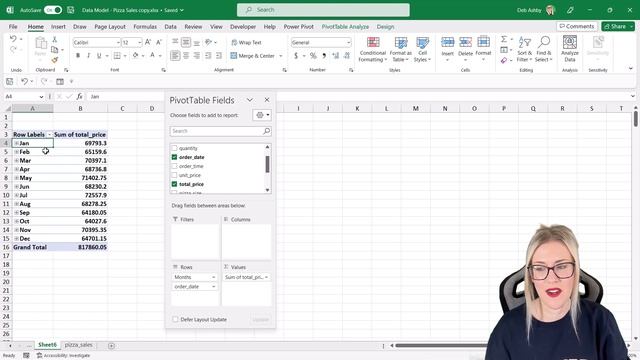Image resolution: width=640 pixels, height=360 pixels.
Task: Increase font size
Action: click(148, 42)
